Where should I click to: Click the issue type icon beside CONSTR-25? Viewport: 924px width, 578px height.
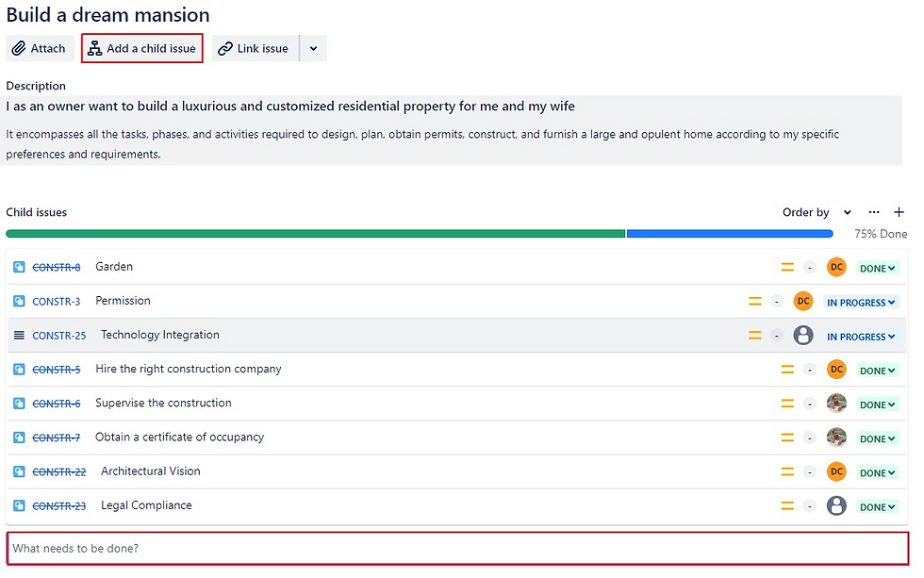18,335
